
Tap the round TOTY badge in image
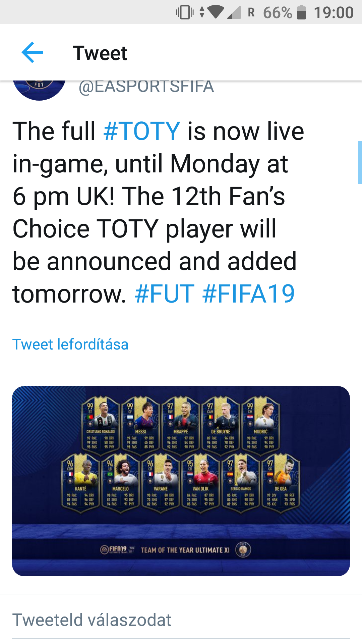[x=243, y=549]
